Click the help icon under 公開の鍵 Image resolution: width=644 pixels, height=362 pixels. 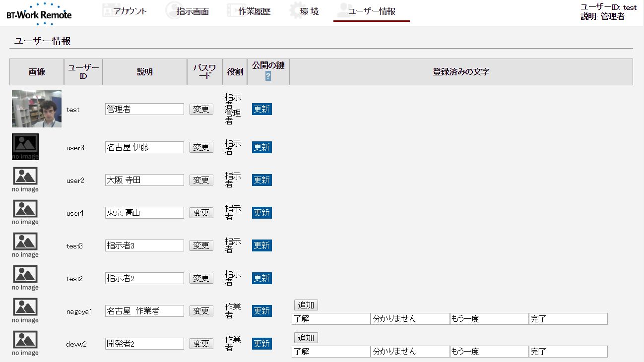(268, 76)
